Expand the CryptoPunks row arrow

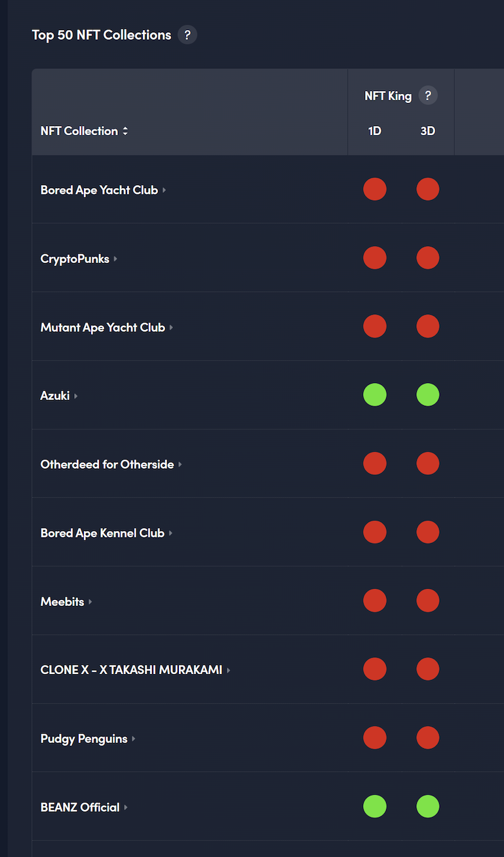(x=115, y=259)
